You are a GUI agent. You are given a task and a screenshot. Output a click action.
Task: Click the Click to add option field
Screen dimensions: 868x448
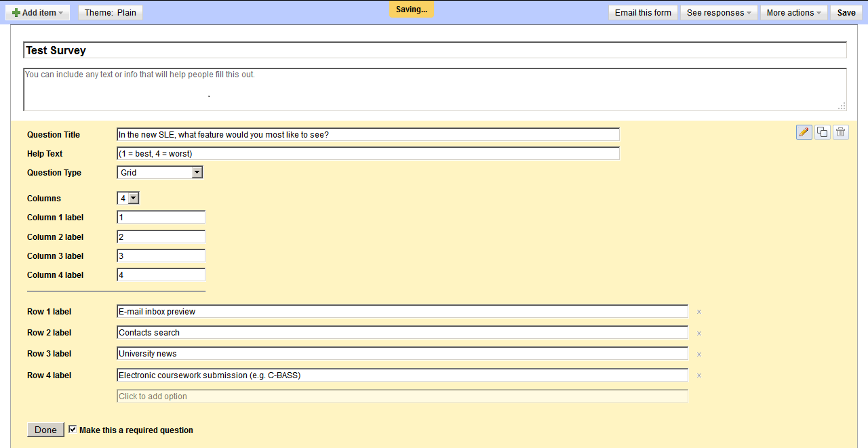[402, 396]
